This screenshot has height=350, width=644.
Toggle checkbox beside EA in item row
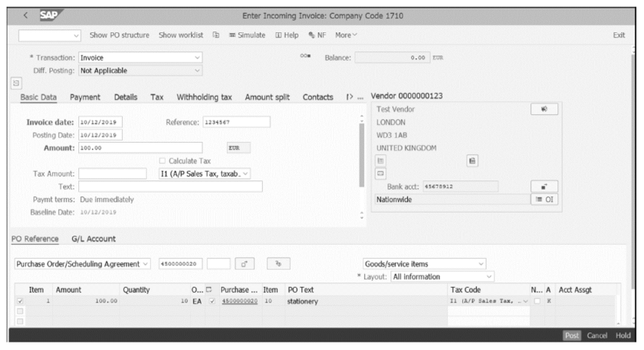point(212,302)
